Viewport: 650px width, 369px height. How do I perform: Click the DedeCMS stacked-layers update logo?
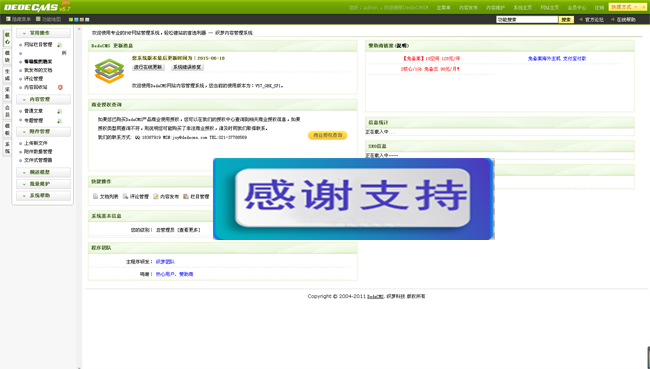coord(109,71)
